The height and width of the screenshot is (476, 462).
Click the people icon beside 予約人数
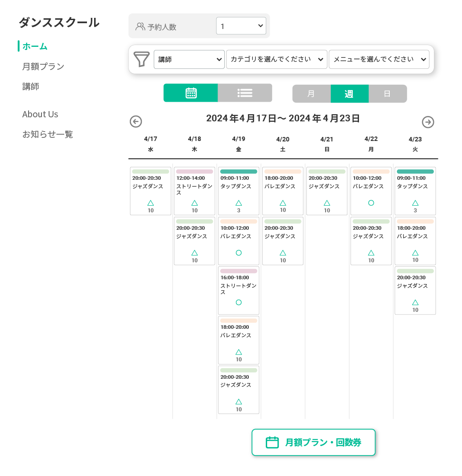click(140, 26)
